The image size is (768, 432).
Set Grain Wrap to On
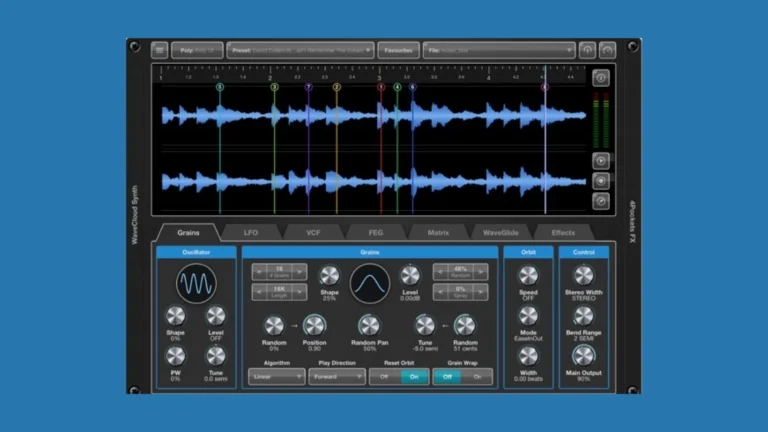478,377
